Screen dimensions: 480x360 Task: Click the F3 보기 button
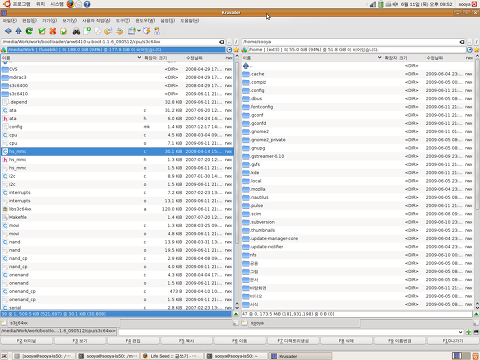[80, 341]
